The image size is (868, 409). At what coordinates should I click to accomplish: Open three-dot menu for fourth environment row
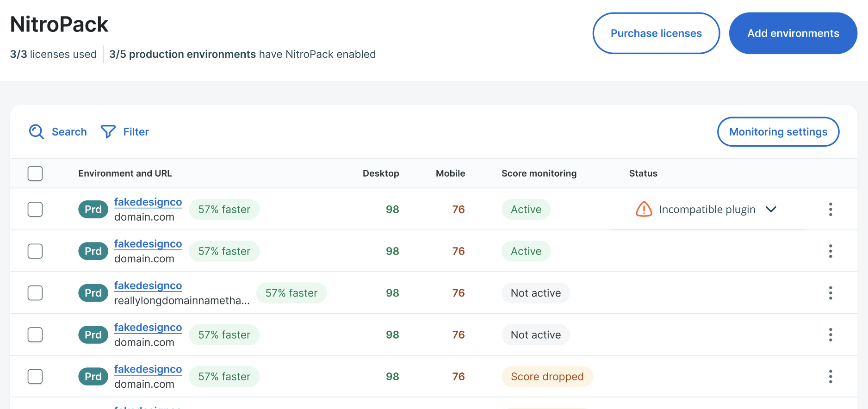[x=831, y=335]
